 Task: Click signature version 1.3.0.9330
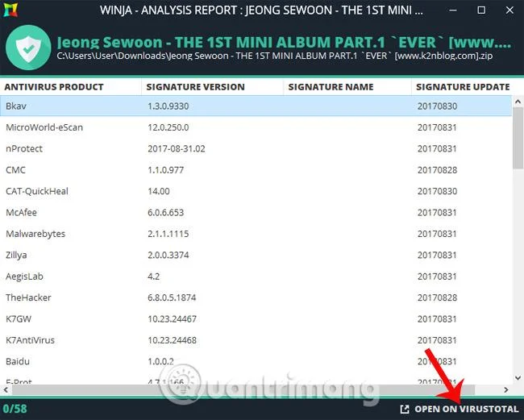click(x=168, y=106)
